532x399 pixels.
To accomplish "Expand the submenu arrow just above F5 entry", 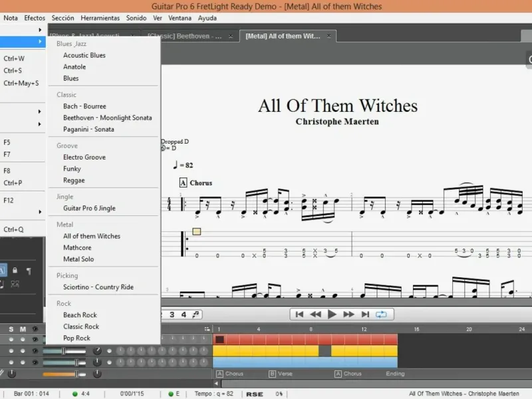I will coord(40,124).
